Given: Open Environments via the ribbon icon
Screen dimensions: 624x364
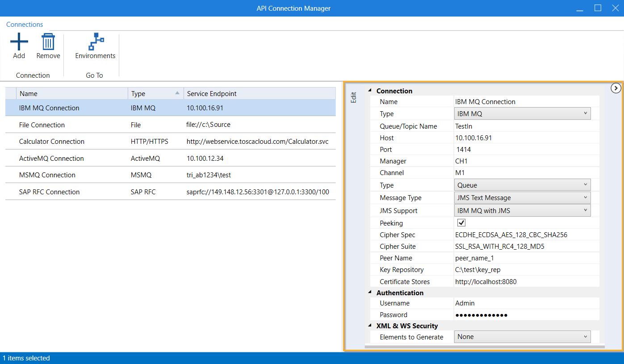Looking at the screenshot, I should 95,42.
